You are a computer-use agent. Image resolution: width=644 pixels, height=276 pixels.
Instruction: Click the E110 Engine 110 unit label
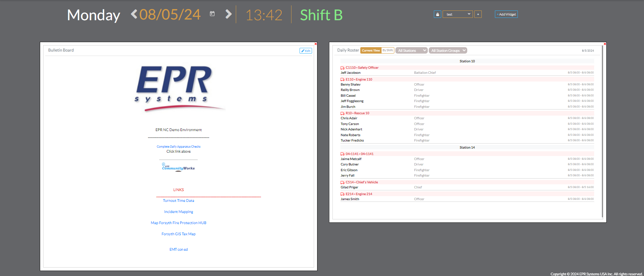click(359, 80)
